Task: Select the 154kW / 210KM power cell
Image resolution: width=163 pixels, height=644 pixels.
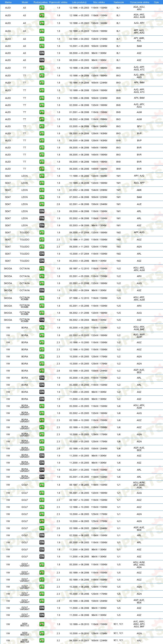Action: point(99,39)
